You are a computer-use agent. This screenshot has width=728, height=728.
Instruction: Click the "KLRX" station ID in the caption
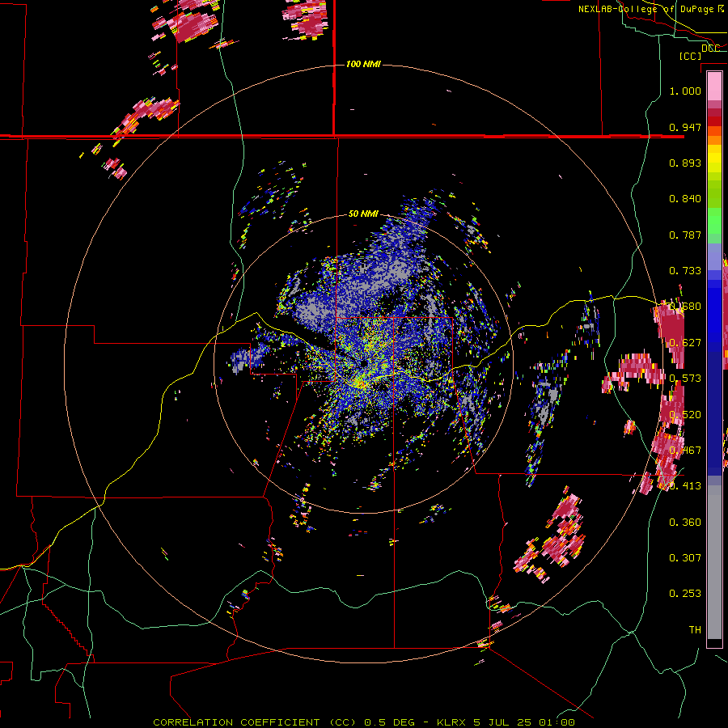[x=451, y=722]
